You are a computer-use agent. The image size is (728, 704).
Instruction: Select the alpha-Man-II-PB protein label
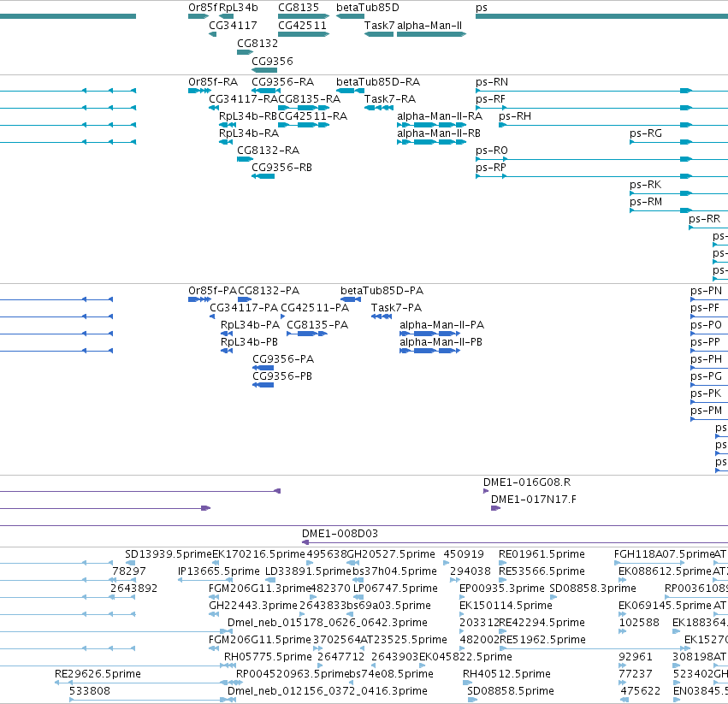click(x=441, y=342)
